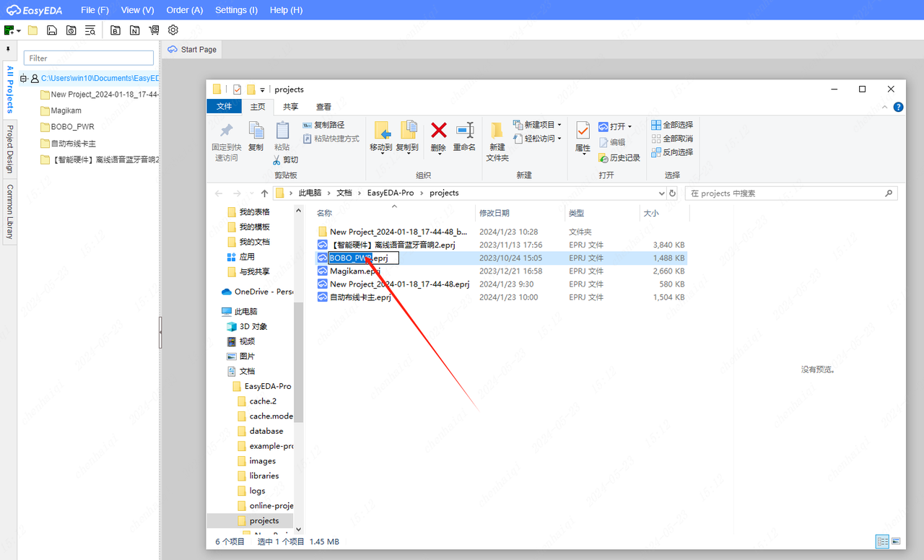The height and width of the screenshot is (560, 924).
Task: Open the View (V) menu
Action: (x=138, y=10)
